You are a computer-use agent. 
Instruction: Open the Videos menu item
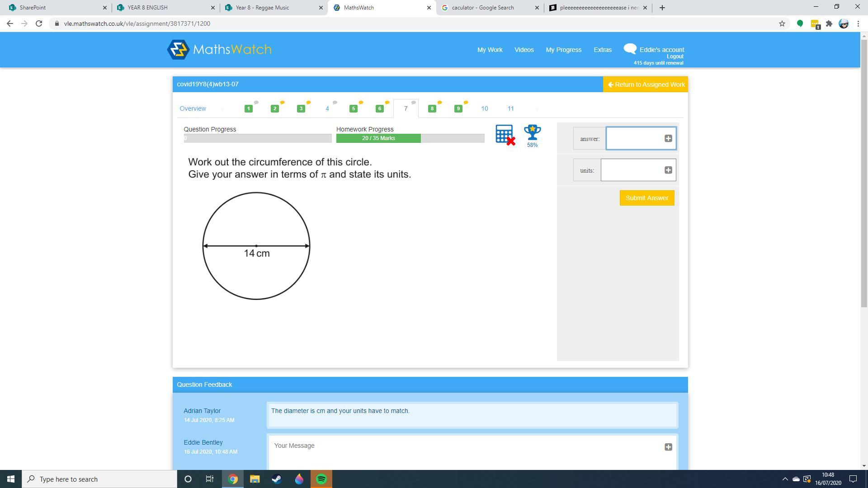coord(524,50)
